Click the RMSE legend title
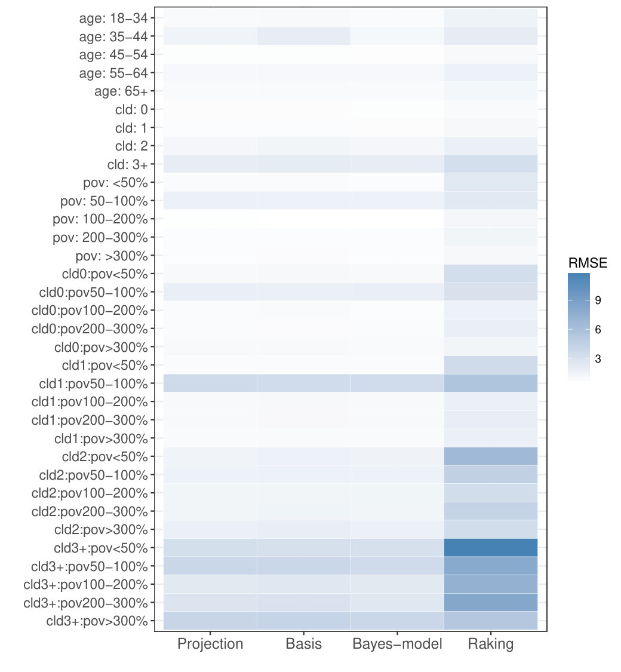The width and height of the screenshot is (621, 672). 588,263
